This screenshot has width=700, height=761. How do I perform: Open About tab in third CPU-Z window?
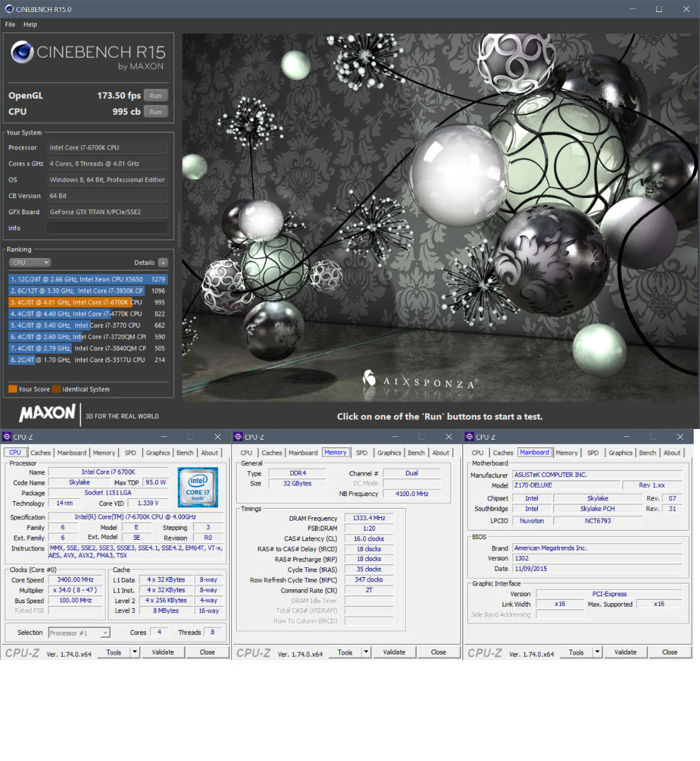tap(672, 453)
